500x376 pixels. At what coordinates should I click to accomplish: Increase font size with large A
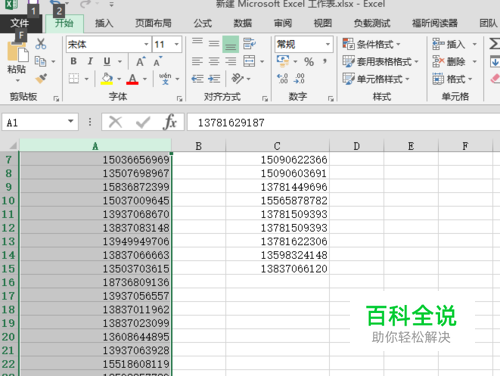(141, 61)
